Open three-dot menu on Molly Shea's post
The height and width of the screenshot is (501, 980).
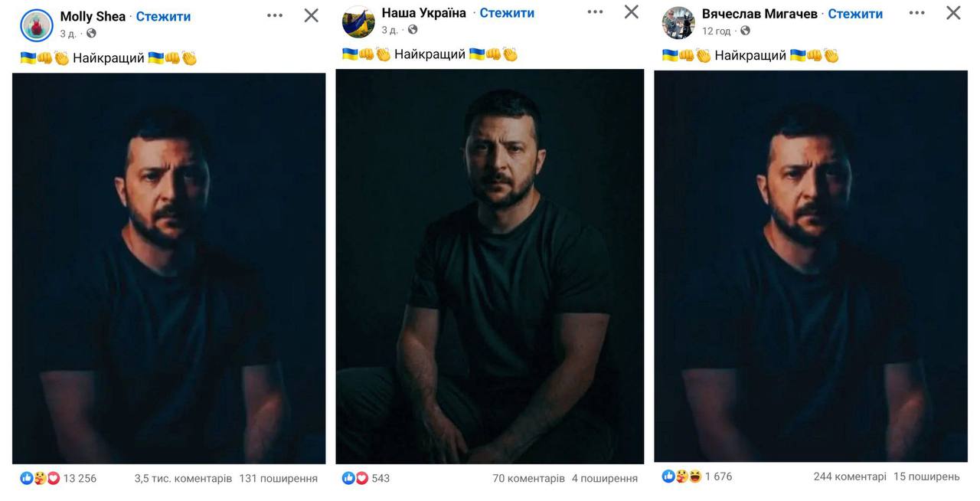[274, 16]
